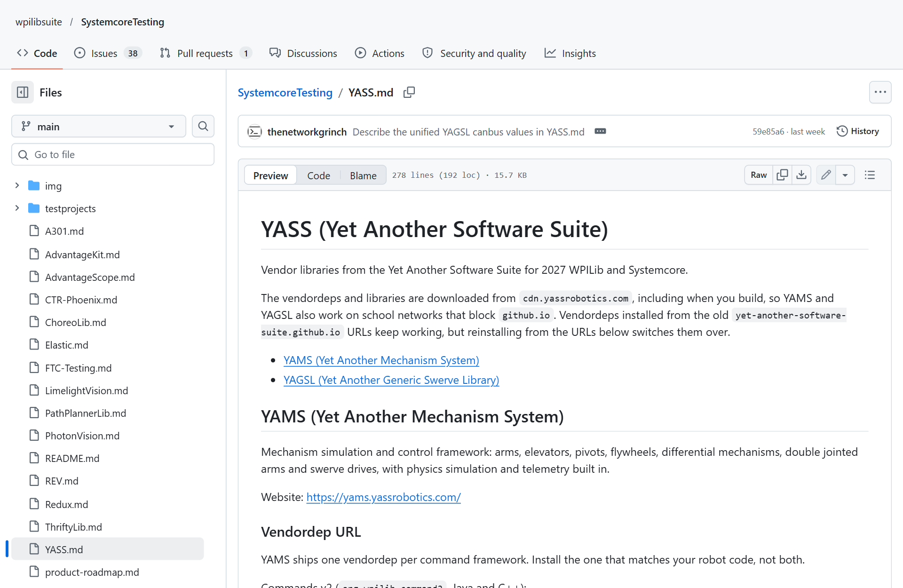Switch to the Code view of file
Screen dimensions: 903x588
[x=318, y=175]
